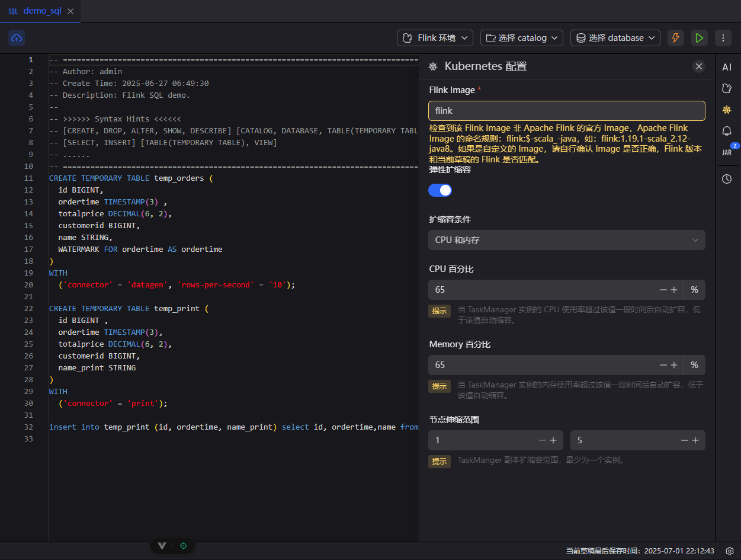Open the AI assistant sidebar panel

(727, 68)
